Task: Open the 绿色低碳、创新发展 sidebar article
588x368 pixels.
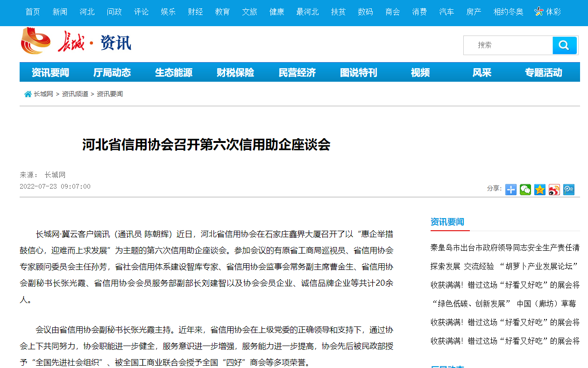Action: pyautogui.click(x=505, y=304)
